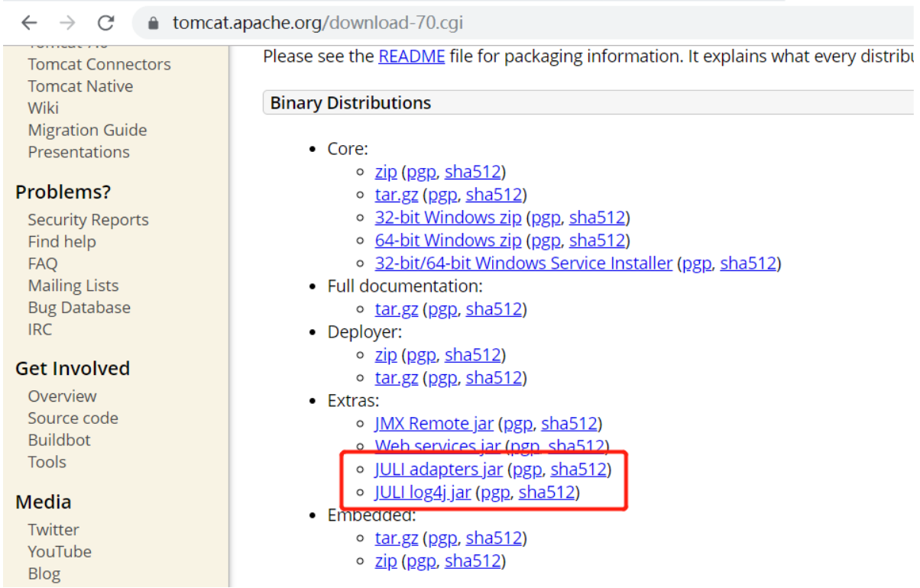Reload the page with the refresh icon
920x588 pixels.
106,23
